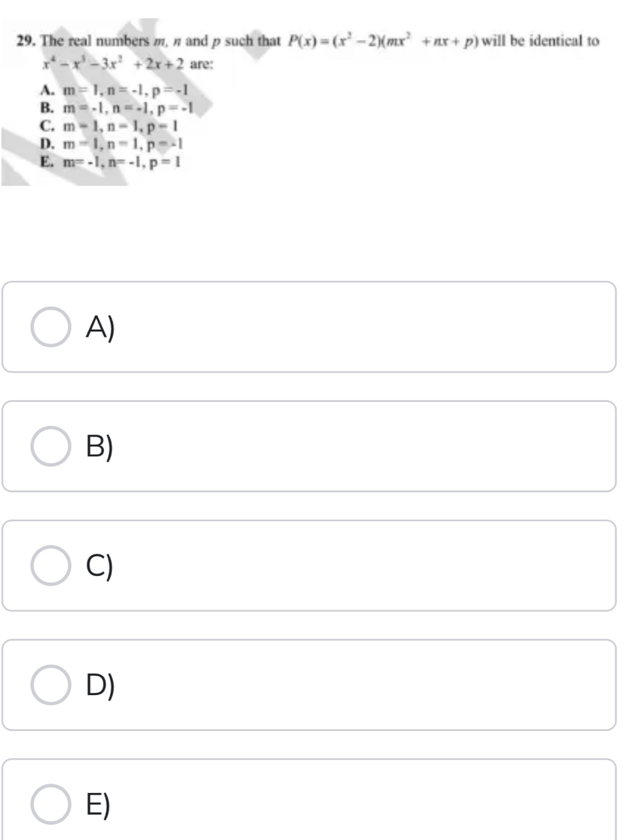The height and width of the screenshot is (840, 623).
Task: Click question number "29." in the image
Action: [27, 41]
